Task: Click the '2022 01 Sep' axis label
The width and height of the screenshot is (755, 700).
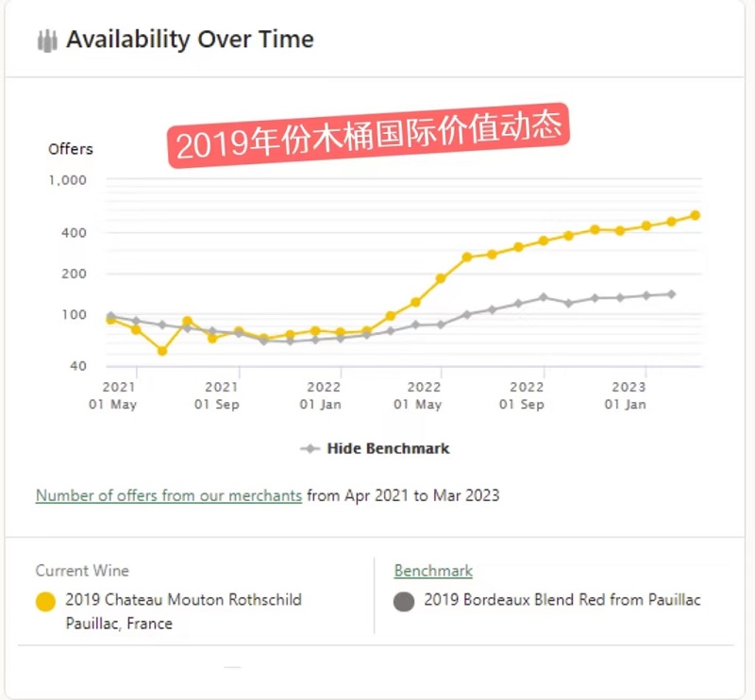Action: [522, 395]
